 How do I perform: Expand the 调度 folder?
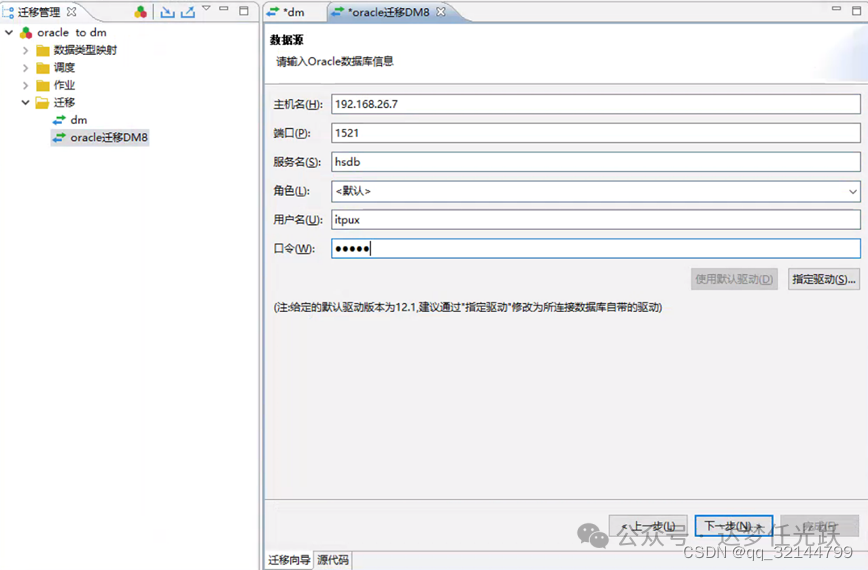pos(25,68)
